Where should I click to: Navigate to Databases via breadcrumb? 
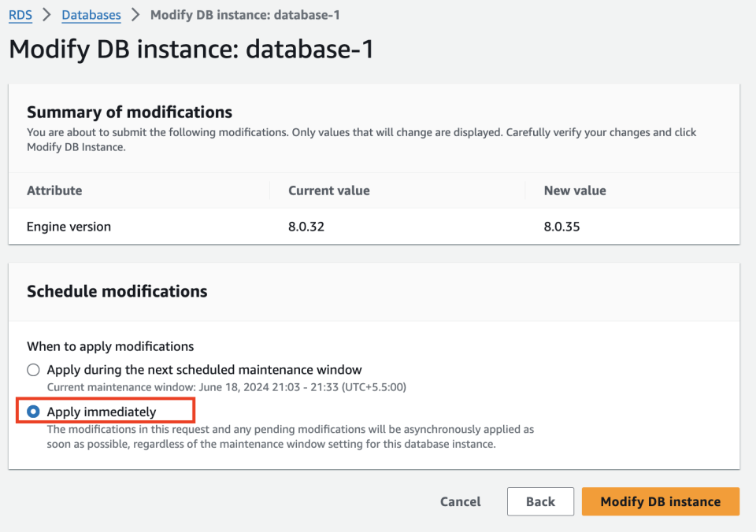click(91, 14)
